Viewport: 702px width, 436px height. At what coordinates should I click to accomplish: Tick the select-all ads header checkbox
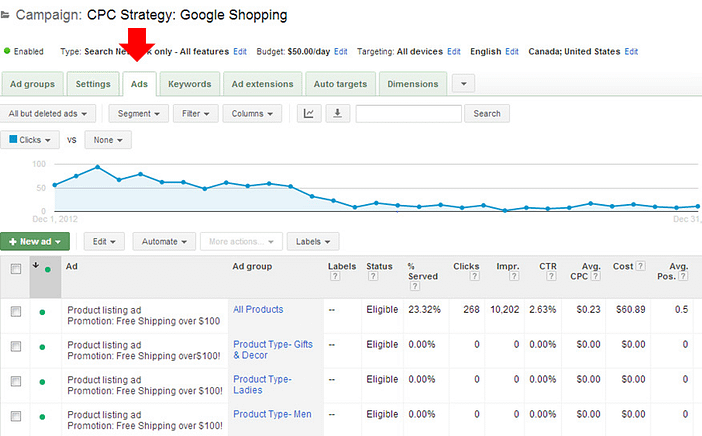point(16,269)
